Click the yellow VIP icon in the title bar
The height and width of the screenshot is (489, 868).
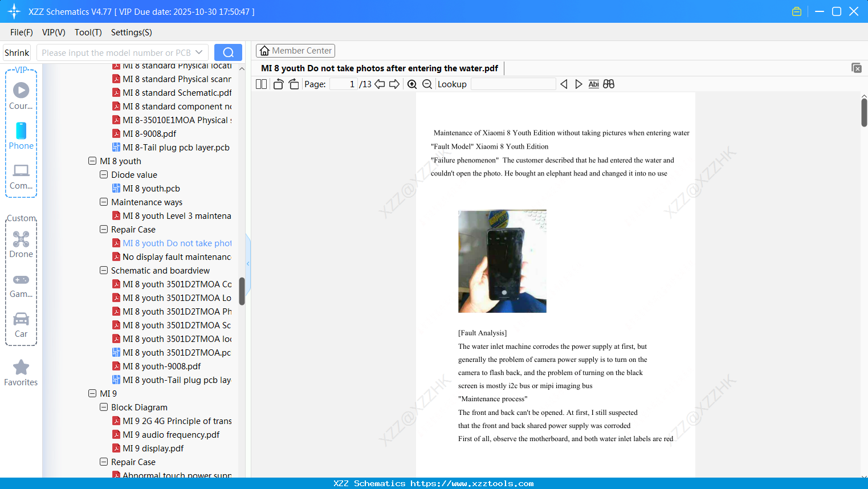(797, 11)
